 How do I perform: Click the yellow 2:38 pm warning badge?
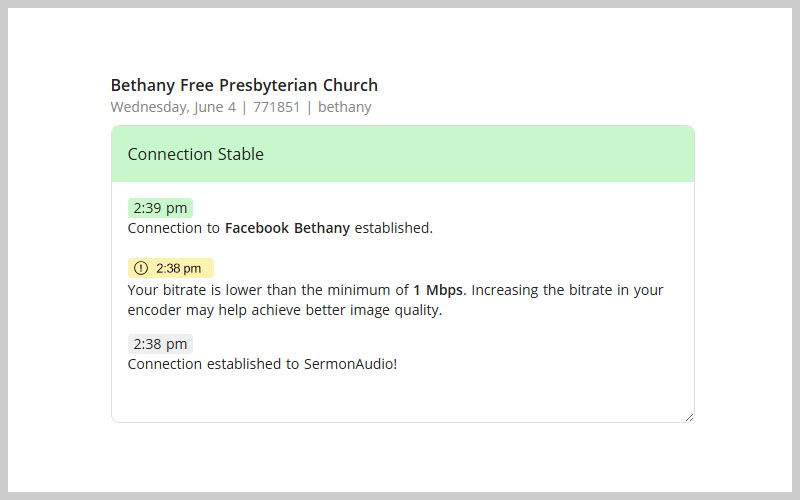[x=170, y=268]
